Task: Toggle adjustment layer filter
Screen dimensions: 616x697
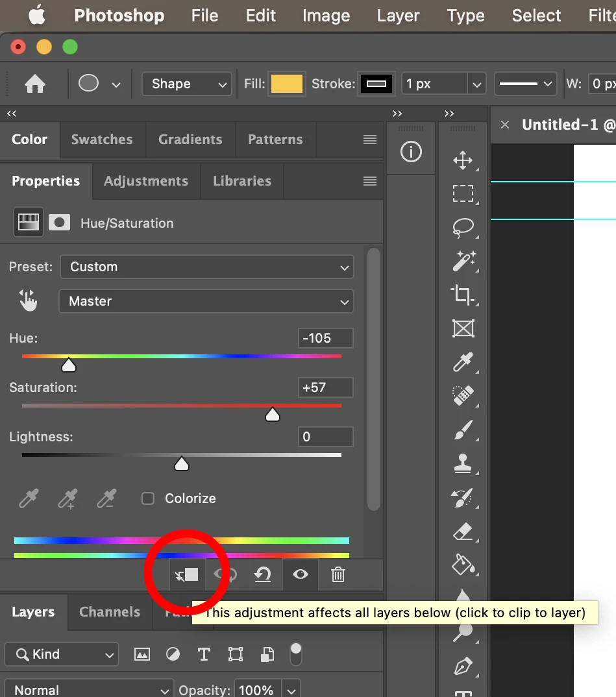Action: click(x=173, y=654)
